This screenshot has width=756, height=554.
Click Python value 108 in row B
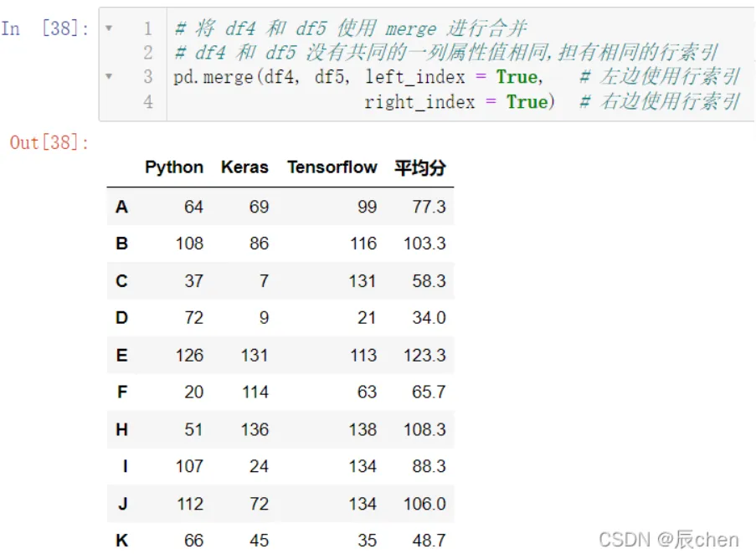pos(189,244)
